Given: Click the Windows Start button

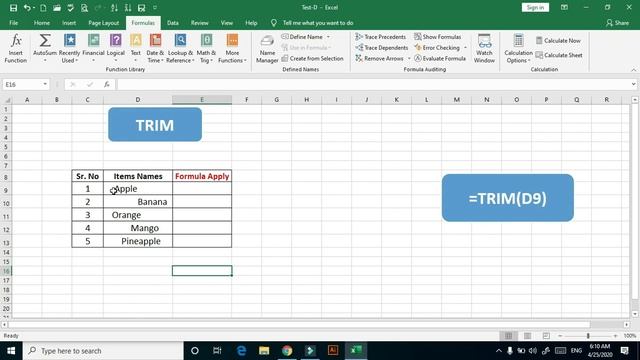Looking at the screenshot, I should [11, 351].
